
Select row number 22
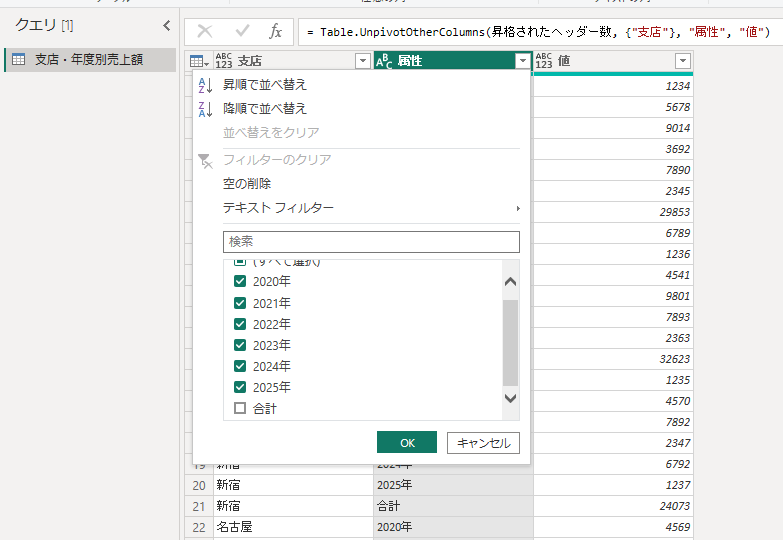pos(199,527)
